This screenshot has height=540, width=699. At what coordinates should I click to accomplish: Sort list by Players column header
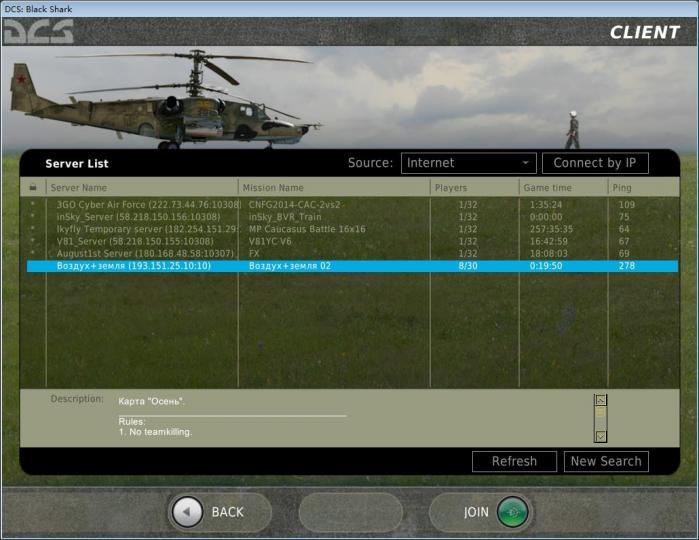pyautogui.click(x=472, y=187)
